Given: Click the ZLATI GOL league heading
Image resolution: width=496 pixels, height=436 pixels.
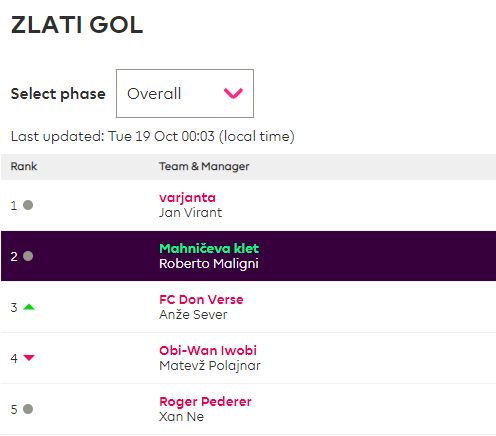Looking at the screenshot, I should 77,25.
